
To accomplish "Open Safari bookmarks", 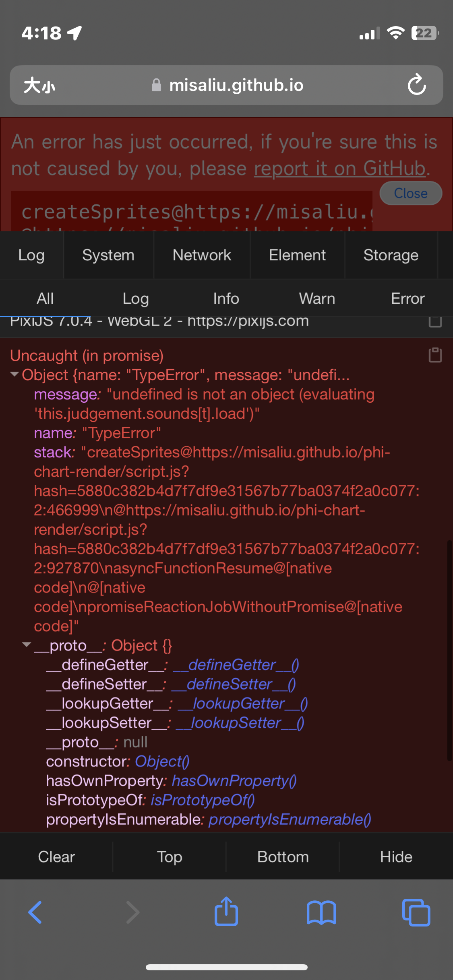I will point(321,912).
